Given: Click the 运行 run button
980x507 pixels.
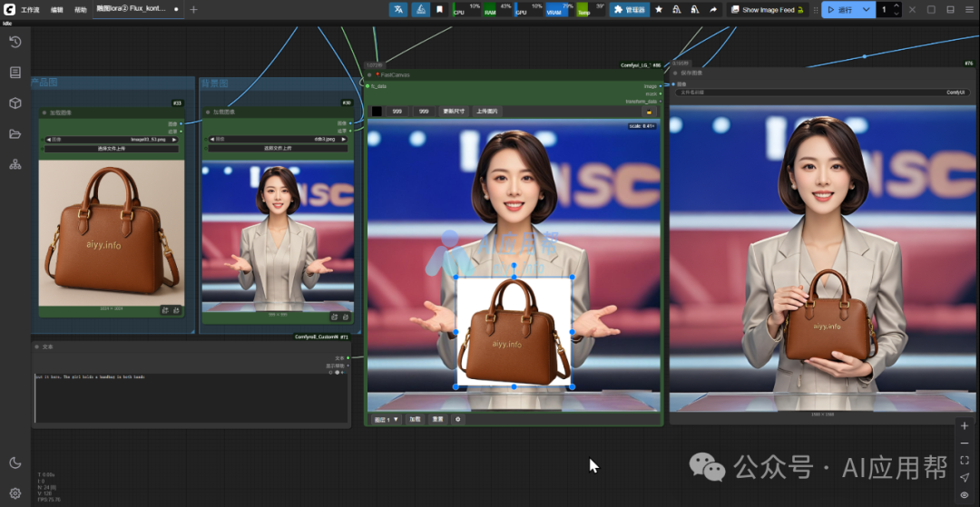Looking at the screenshot, I should [840, 9].
